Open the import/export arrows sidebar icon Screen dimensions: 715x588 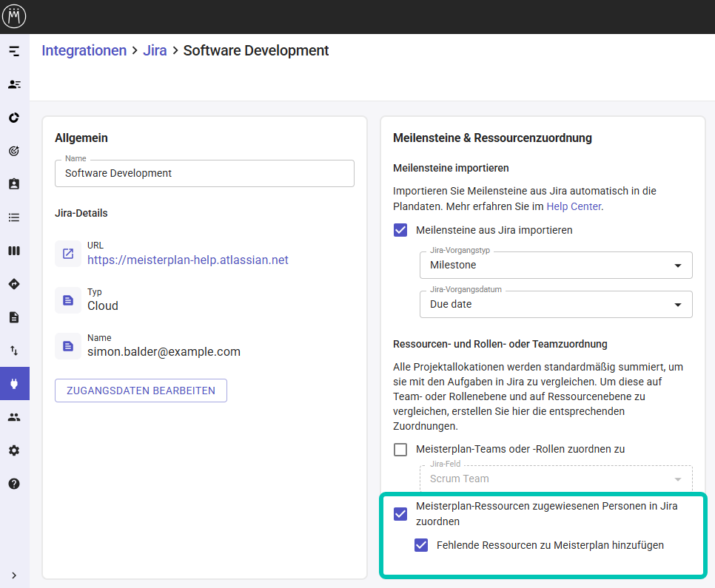pyautogui.click(x=14, y=351)
